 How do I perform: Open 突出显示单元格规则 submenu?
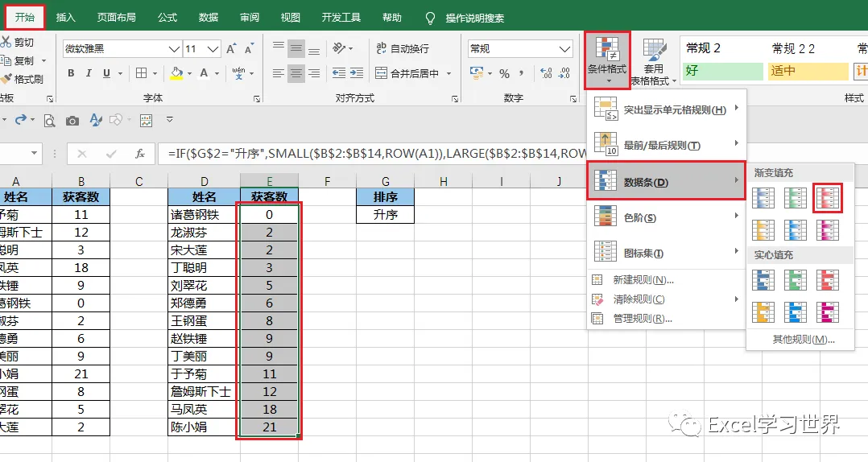click(667, 109)
